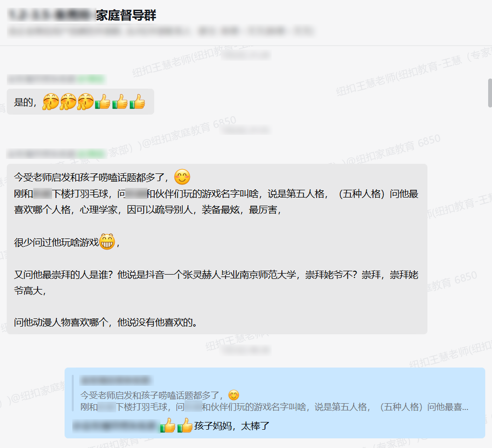Click the text 问他动漫人物喜欢哪个 in the long message
The width and height of the screenshot is (492, 448).
click(x=61, y=322)
